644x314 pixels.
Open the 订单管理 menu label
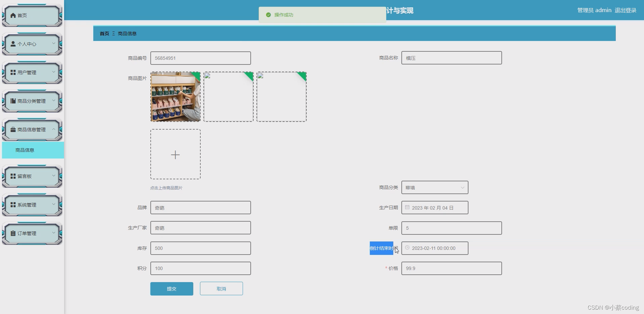coord(27,233)
